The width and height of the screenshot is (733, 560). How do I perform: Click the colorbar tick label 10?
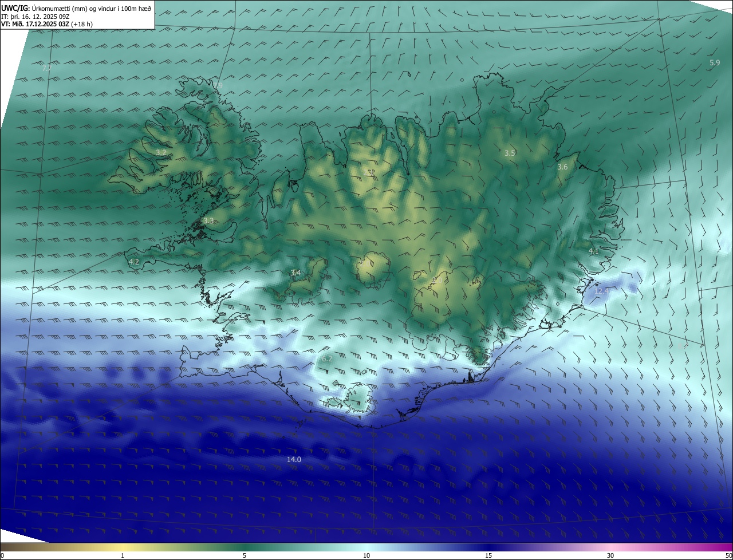[366, 555]
